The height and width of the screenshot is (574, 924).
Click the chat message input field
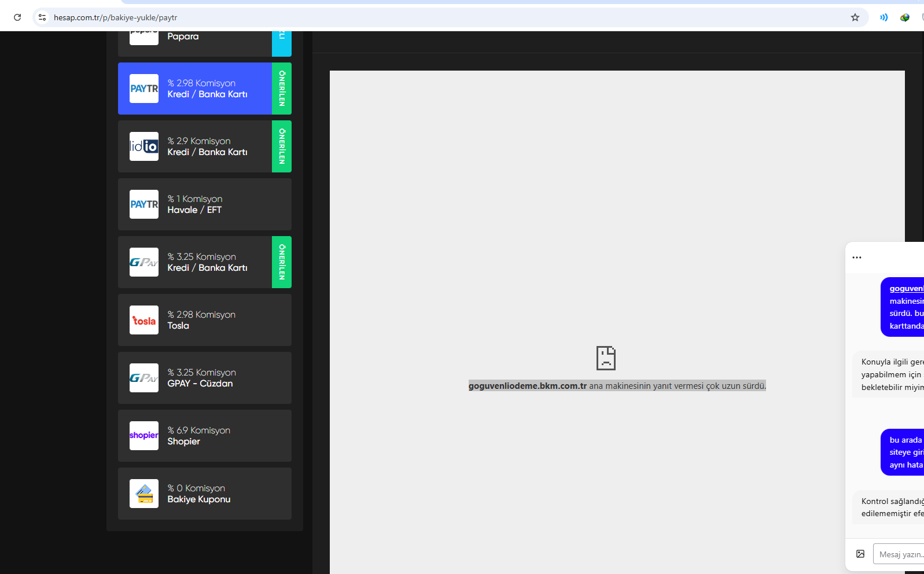pyautogui.click(x=899, y=554)
